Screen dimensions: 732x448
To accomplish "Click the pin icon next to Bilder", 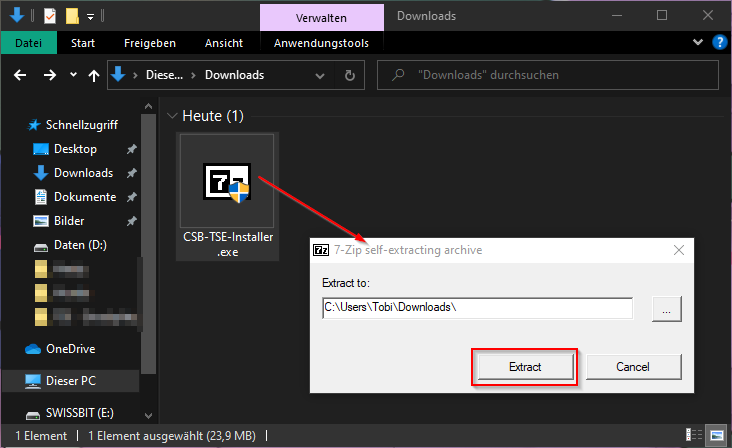I will [x=132, y=221].
